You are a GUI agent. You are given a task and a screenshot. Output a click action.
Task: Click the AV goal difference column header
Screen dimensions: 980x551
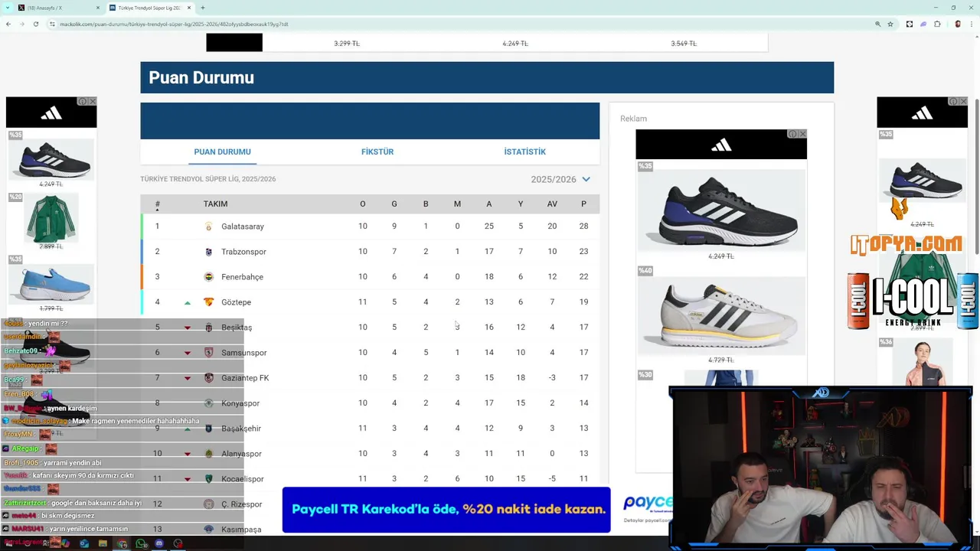[x=552, y=204]
